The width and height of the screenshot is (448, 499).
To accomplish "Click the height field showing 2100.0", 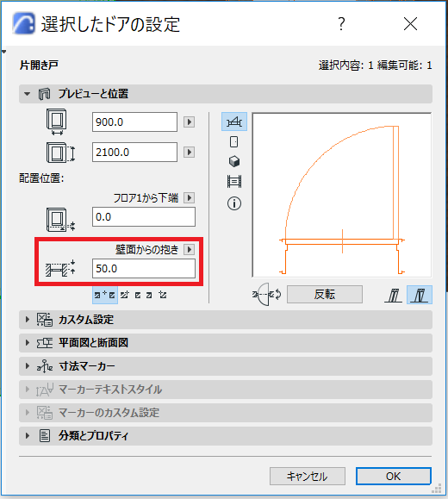I will click(134, 153).
